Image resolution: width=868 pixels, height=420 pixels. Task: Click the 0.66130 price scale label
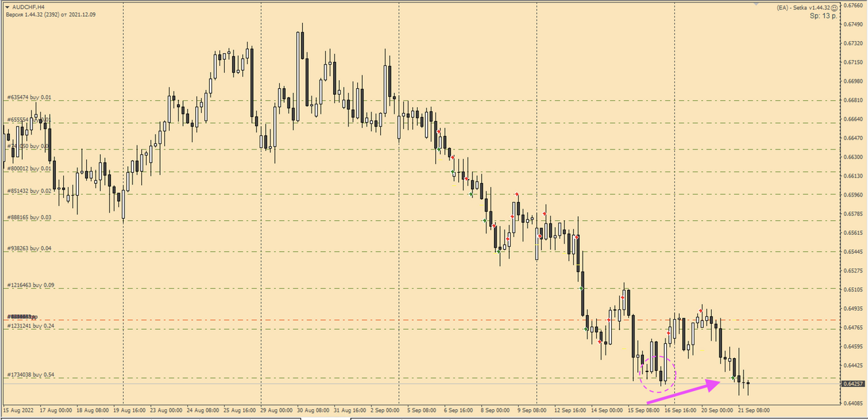[x=853, y=176]
